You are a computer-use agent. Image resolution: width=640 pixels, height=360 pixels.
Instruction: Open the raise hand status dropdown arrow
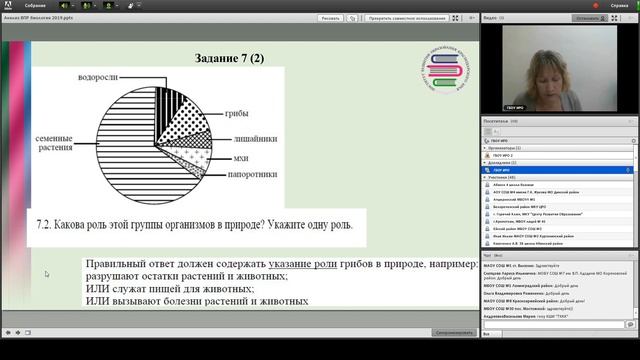coord(139,6)
